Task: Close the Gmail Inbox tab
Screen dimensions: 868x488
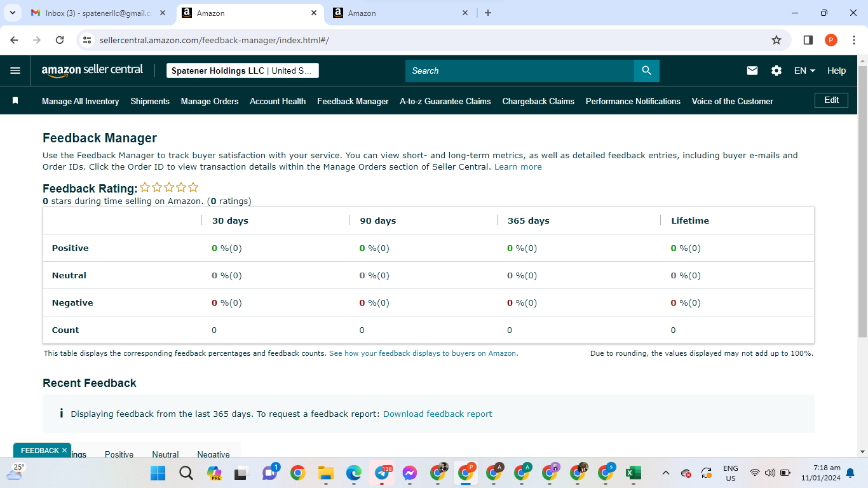Action: 163,13
